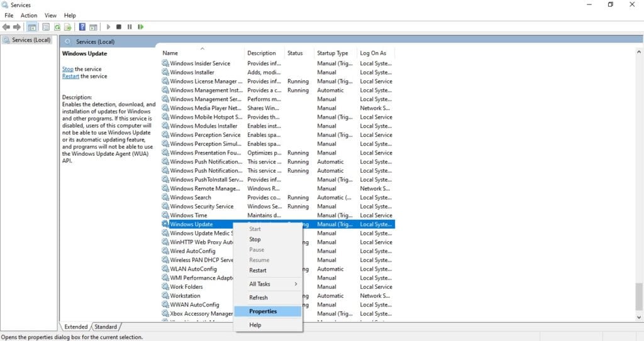
Task: Click the Back arrow in the toolbar
Action: point(6,27)
